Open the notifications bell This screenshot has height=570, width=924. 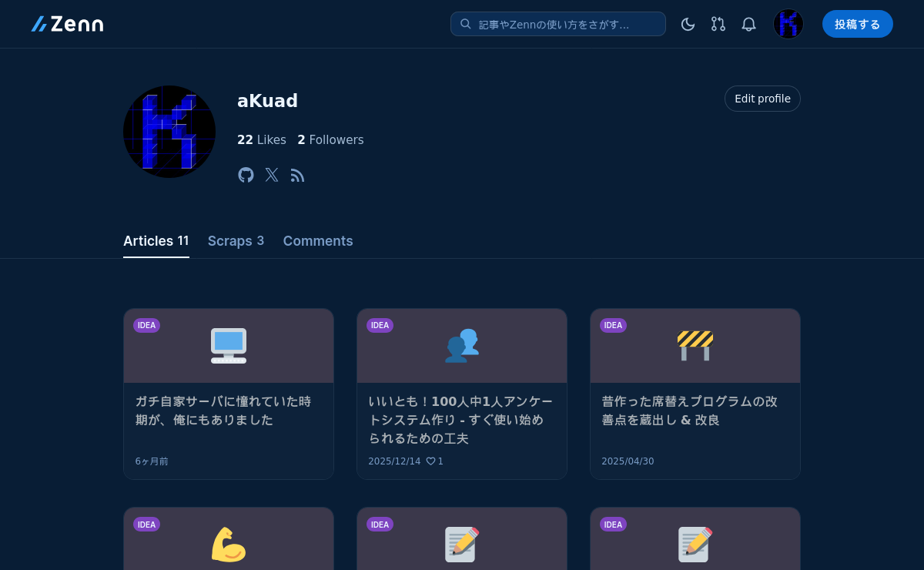(x=748, y=24)
